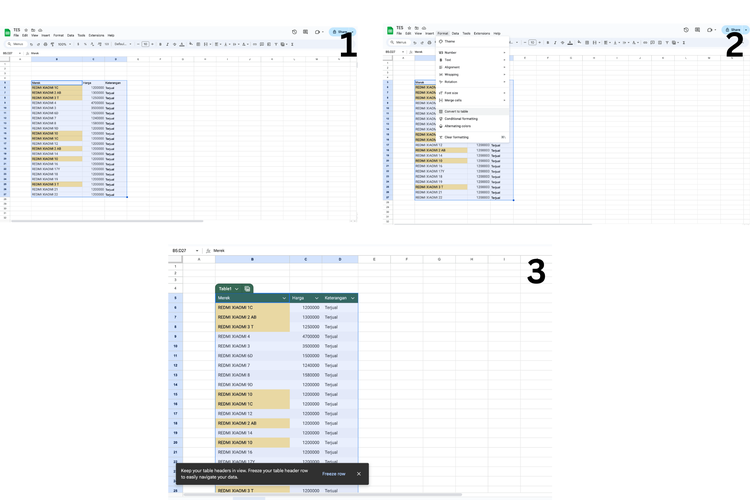
Task: Dismiss the freeze header notification
Action: (359, 474)
